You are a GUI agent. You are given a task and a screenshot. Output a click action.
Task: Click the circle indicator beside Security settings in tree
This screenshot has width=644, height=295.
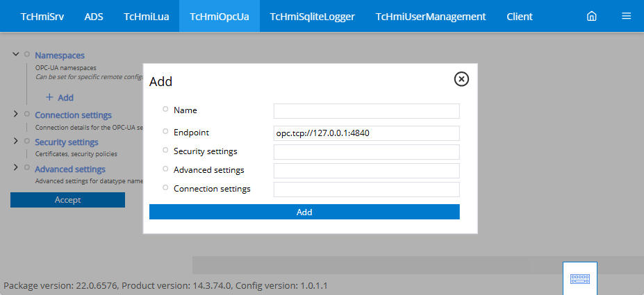click(27, 141)
